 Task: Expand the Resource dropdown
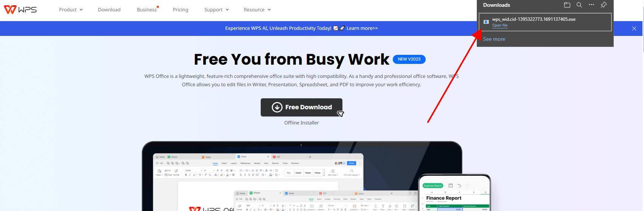tap(257, 10)
